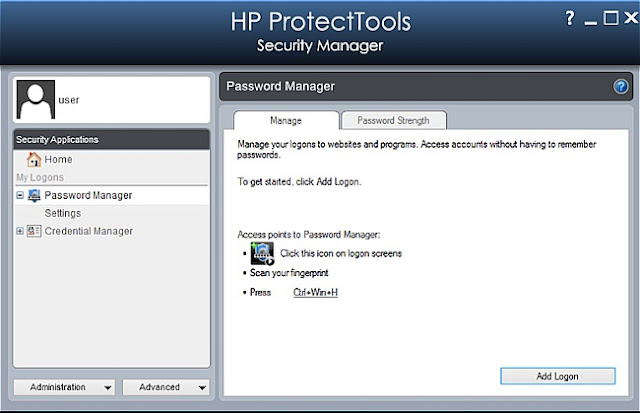Select Home in Security Applications
640x413 pixels.
[x=58, y=160]
